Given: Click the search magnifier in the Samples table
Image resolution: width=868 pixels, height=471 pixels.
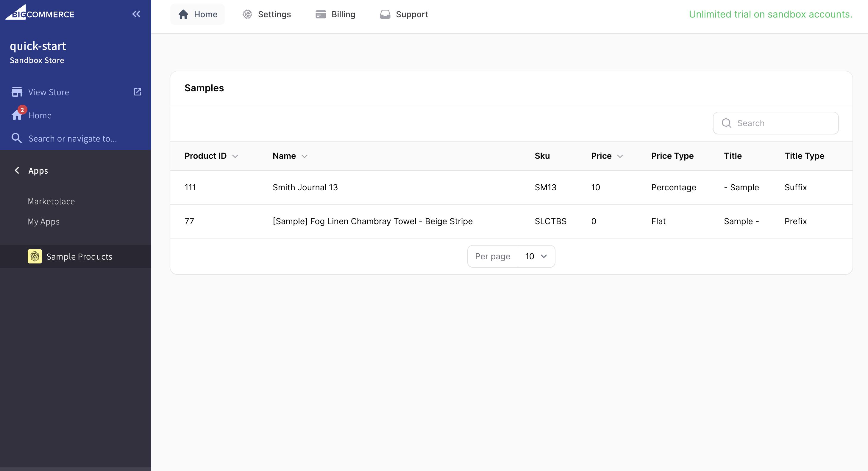Looking at the screenshot, I should (727, 123).
